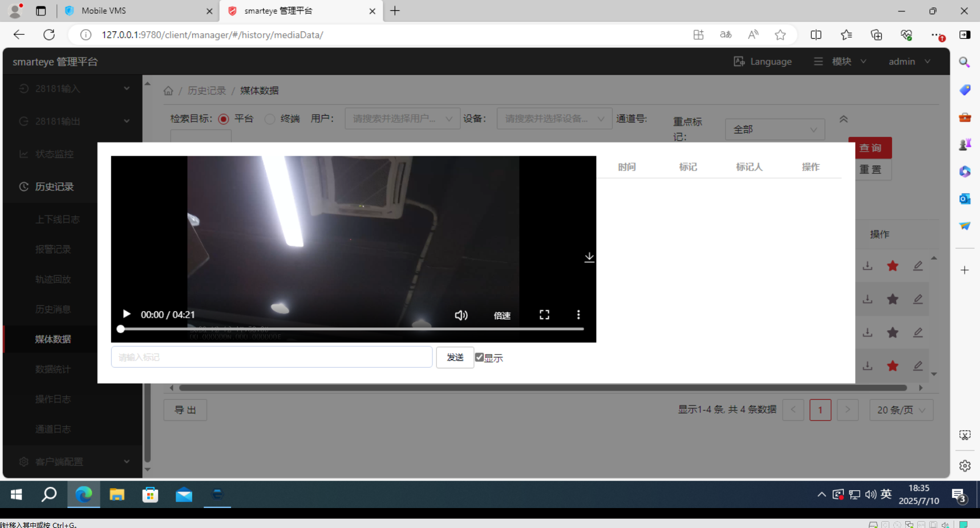Click the video progress bar slider
This screenshot has width=980, height=528.
352,329
